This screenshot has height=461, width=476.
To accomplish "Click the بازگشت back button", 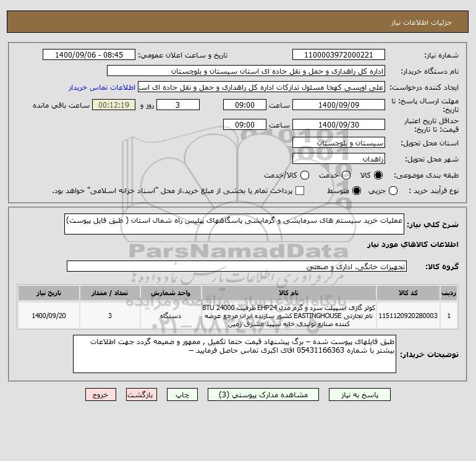I will tap(142, 395).
